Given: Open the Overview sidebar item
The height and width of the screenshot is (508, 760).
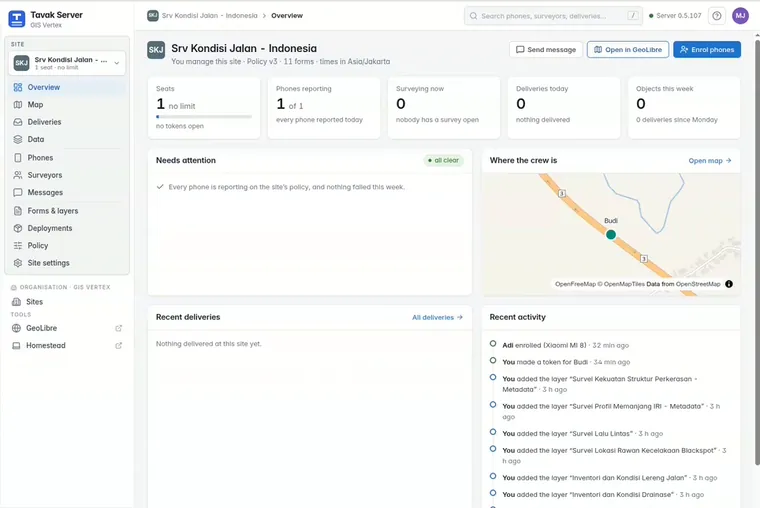Looking at the screenshot, I should pos(67,87).
